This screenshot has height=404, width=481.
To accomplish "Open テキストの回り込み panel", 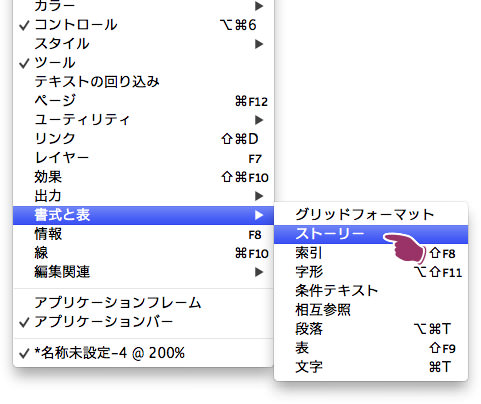I will click(143, 82).
